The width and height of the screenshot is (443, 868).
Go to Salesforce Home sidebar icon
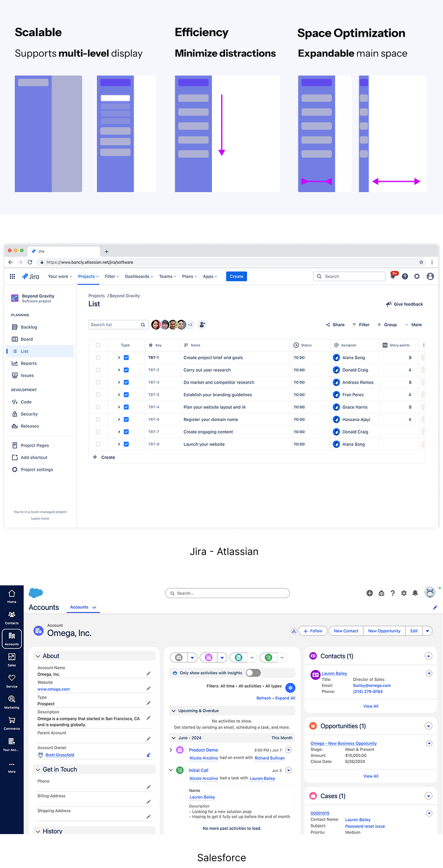point(11,596)
